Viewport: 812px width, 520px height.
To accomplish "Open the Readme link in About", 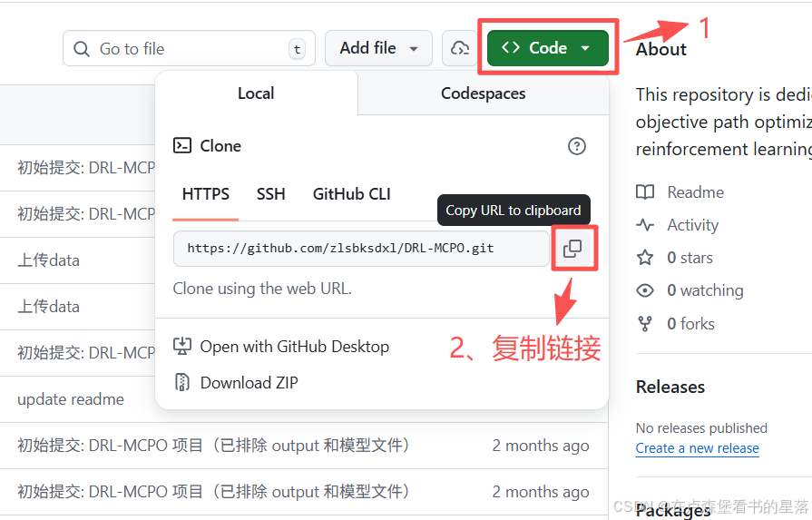I will (696, 192).
